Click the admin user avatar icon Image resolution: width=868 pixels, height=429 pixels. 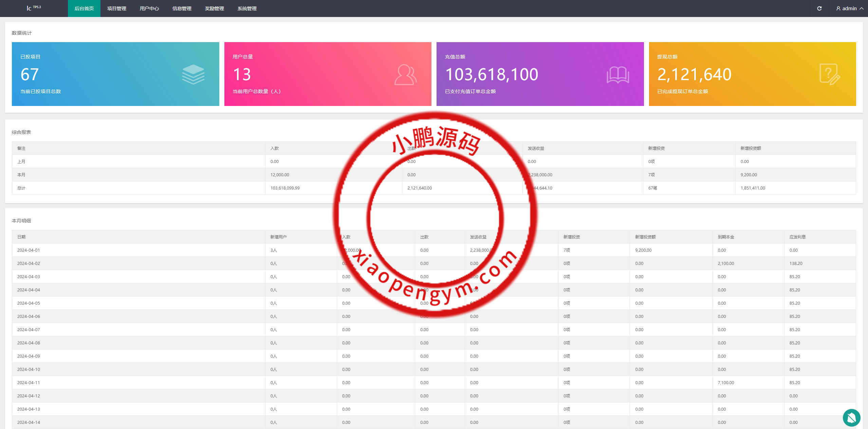click(838, 8)
